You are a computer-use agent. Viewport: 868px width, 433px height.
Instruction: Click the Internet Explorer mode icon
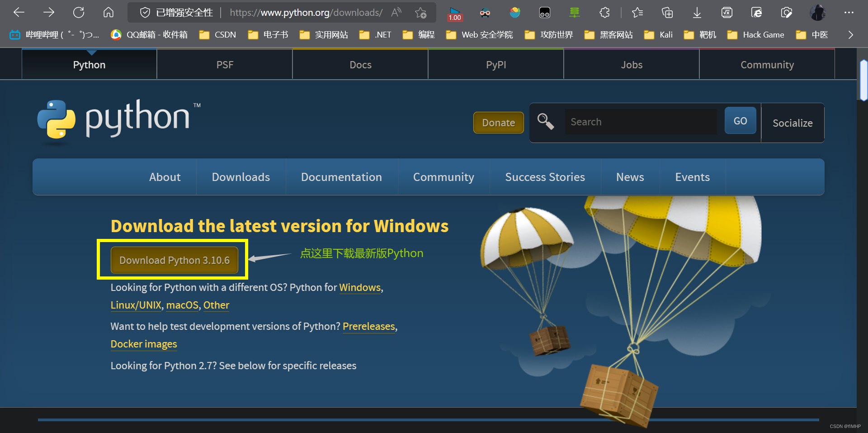pyautogui.click(x=756, y=13)
